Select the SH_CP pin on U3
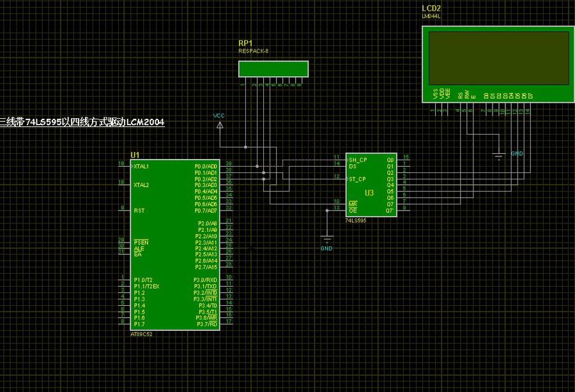 point(358,160)
